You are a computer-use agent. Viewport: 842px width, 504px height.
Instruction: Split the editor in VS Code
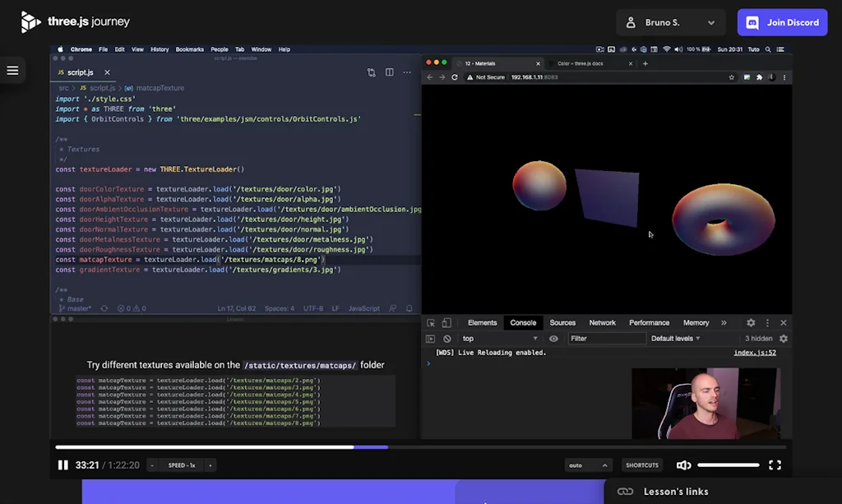click(x=389, y=72)
